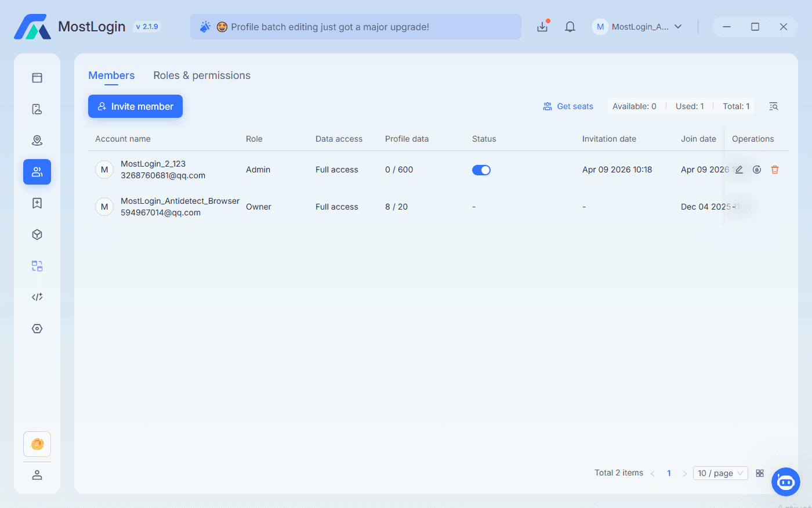Image resolution: width=812 pixels, height=508 pixels.
Task: Delete member MostLogin_2_123 trash icon
Action: coord(775,170)
